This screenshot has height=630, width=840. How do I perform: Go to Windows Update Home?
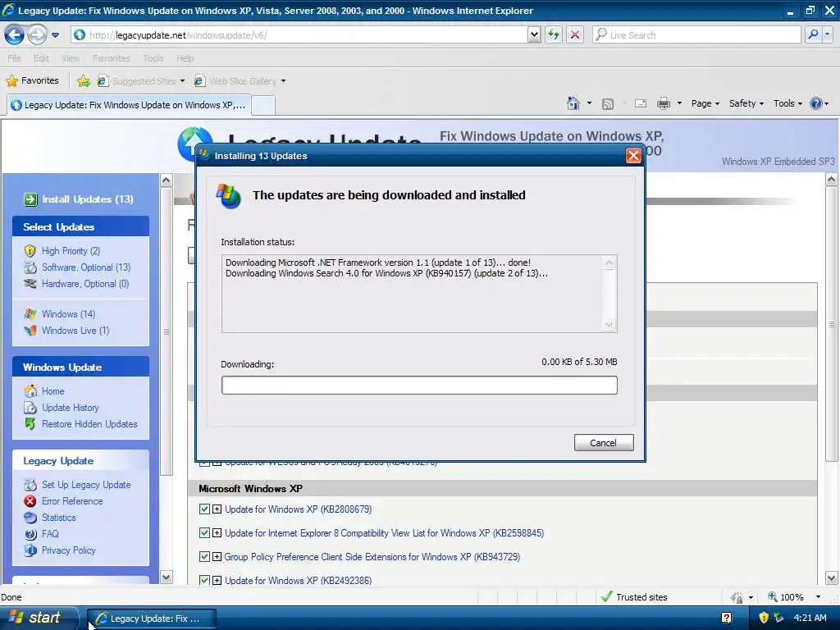pyautogui.click(x=52, y=391)
